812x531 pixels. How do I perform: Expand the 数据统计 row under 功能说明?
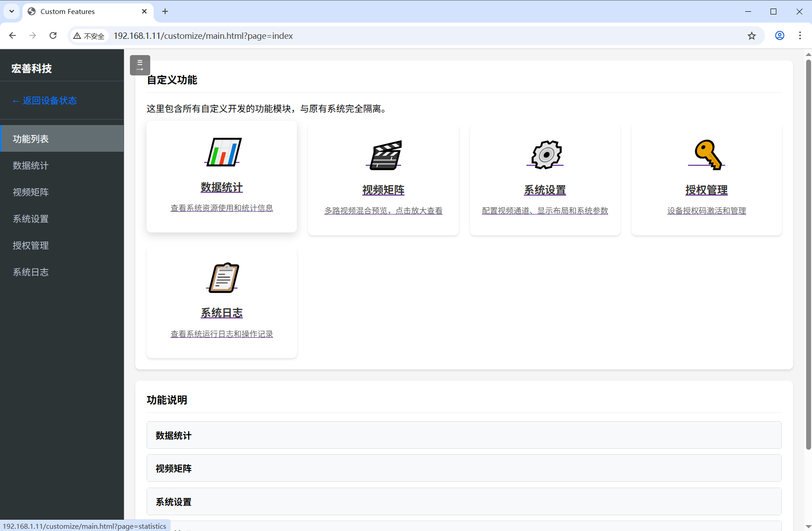[x=464, y=435]
